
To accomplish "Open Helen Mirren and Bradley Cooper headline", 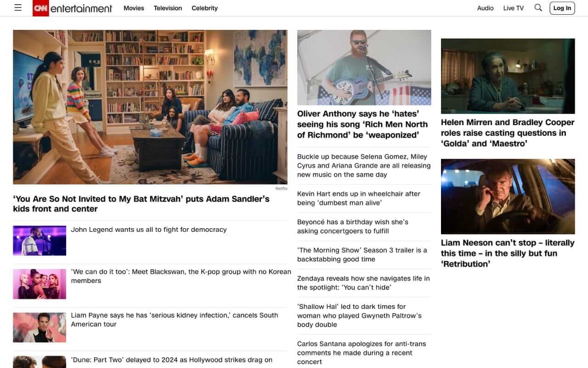I will [508, 133].
